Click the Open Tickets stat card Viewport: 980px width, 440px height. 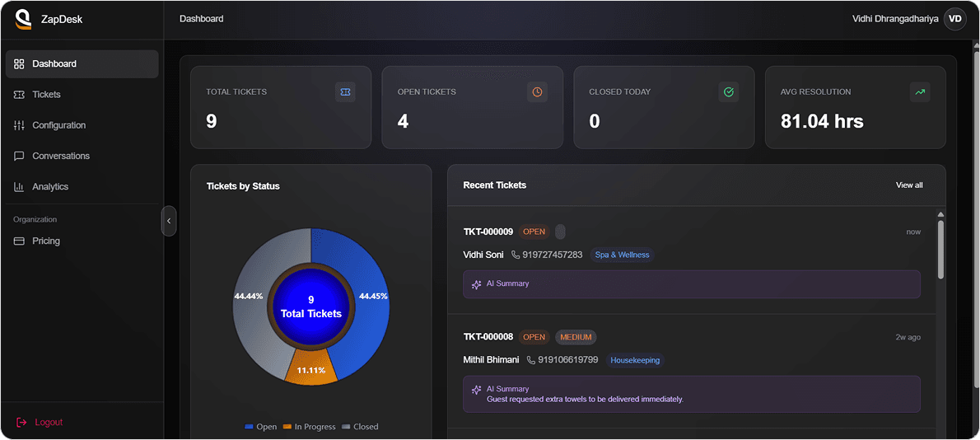point(473,107)
